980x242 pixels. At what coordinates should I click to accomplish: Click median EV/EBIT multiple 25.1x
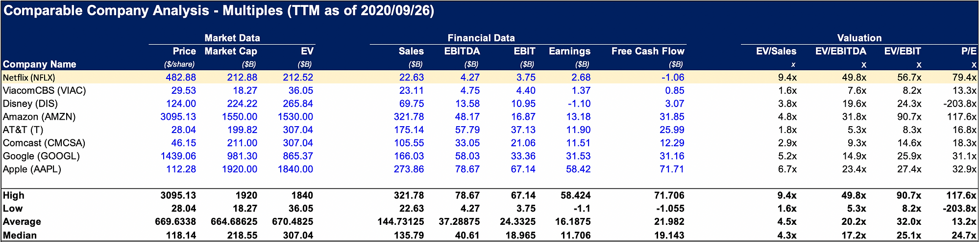tap(909, 235)
